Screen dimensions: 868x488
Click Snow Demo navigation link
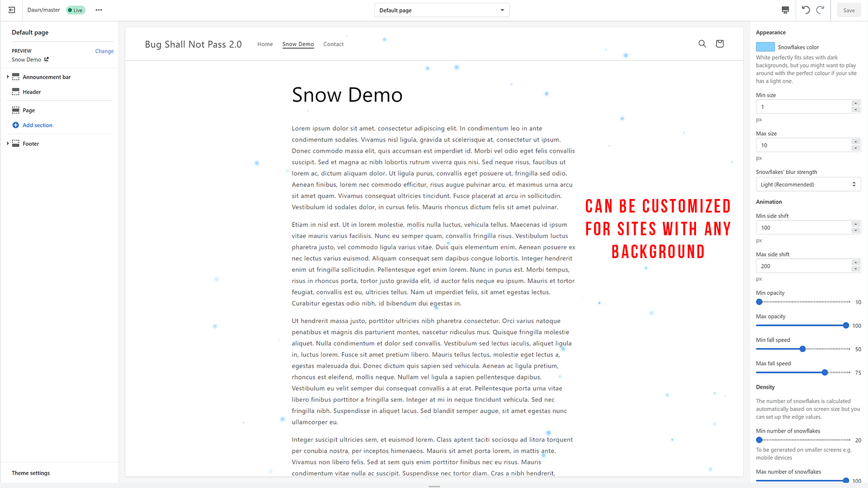[298, 44]
